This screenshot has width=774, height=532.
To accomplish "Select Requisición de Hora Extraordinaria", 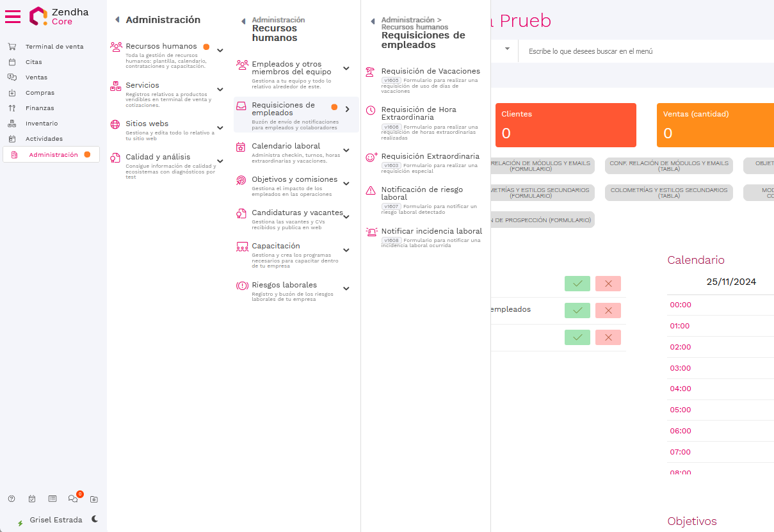I will 419,113.
